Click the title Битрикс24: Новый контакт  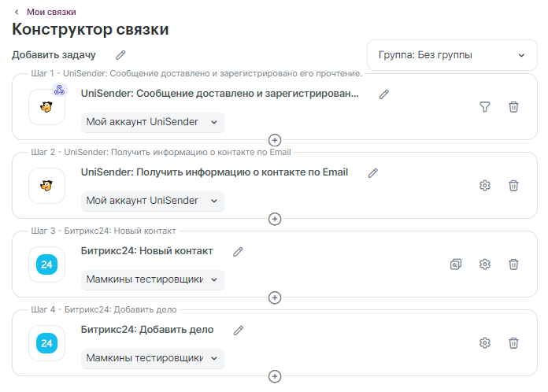146,251
